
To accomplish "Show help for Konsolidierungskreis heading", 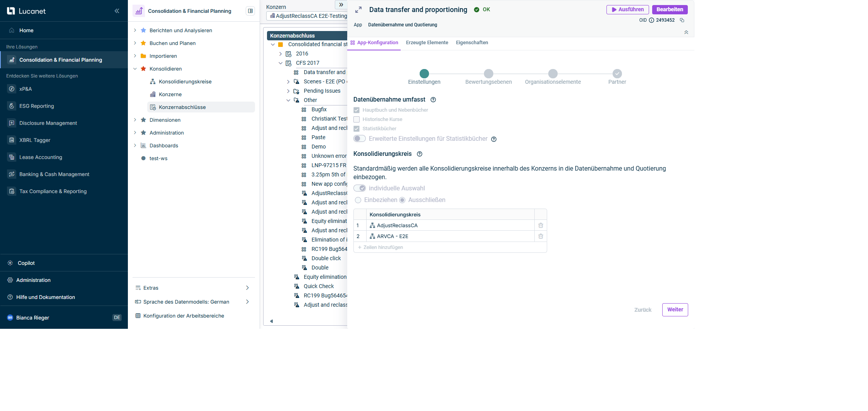I will point(419,154).
